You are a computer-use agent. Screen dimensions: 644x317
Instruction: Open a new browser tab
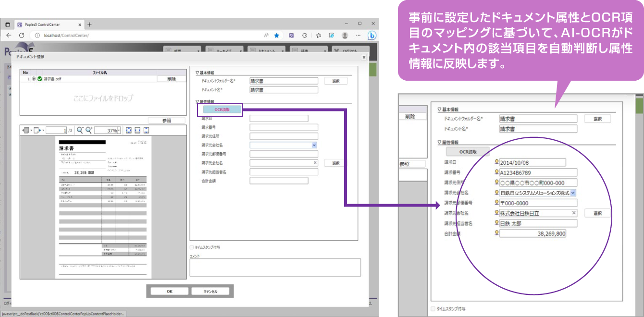pyautogui.click(x=89, y=24)
